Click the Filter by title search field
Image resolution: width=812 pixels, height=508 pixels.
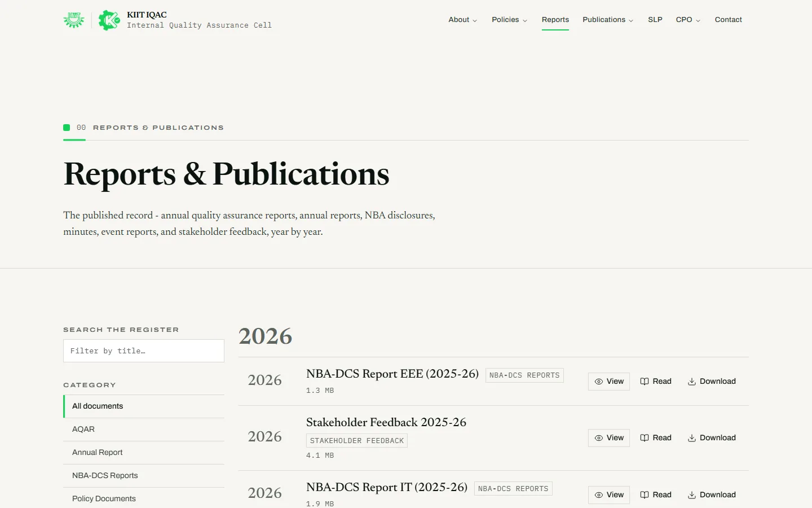[x=144, y=351]
